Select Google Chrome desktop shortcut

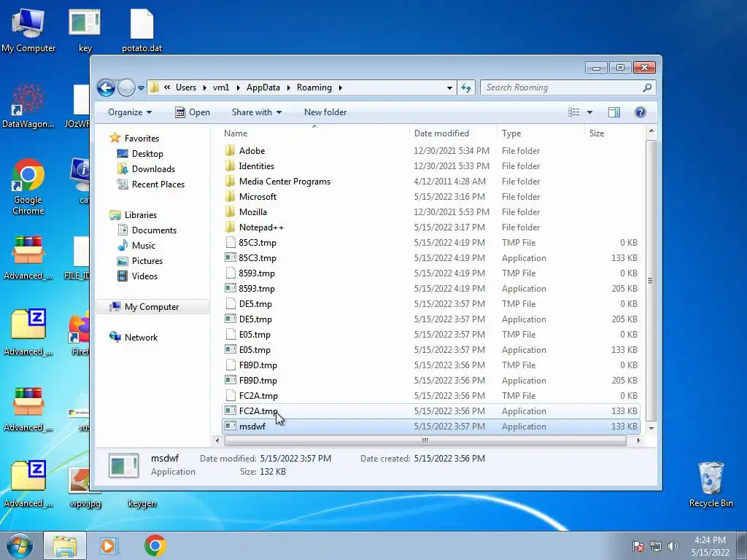pyautogui.click(x=28, y=187)
